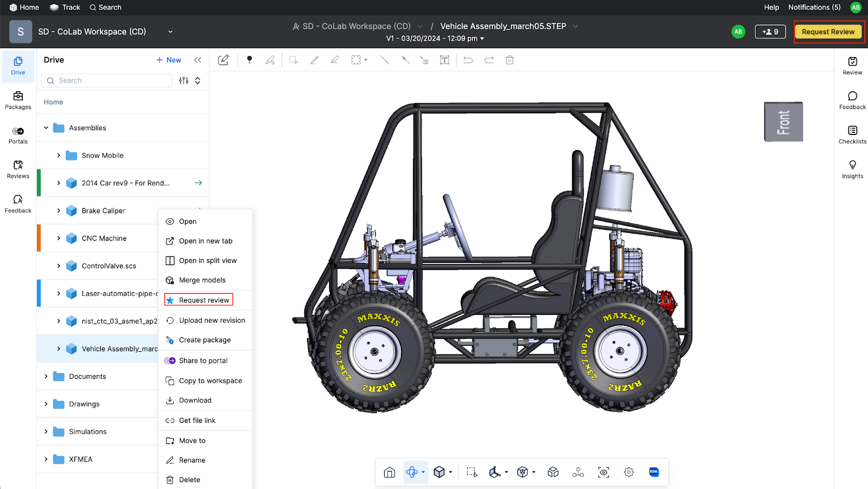
Task: Click the +9 collaborators button
Action: point(770,32)
